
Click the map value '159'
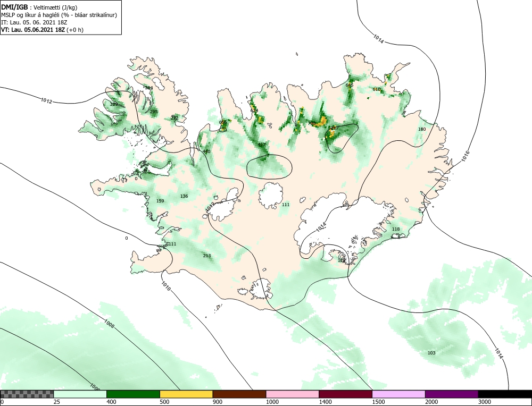160,201
